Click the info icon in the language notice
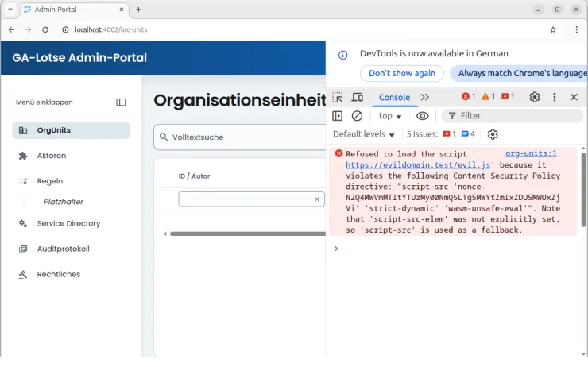 [x=342, y=56]
